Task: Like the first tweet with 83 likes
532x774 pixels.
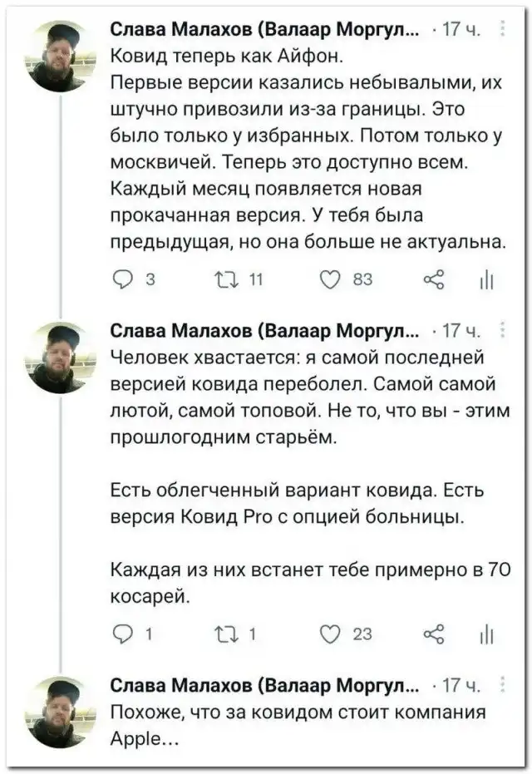Action: 331,280
